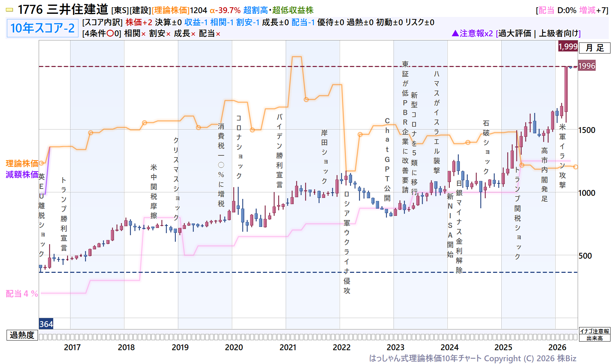Click the purple 減額株価 legend label
The width and height of the screenshot is (615, 364).
(x=22, y=174)
